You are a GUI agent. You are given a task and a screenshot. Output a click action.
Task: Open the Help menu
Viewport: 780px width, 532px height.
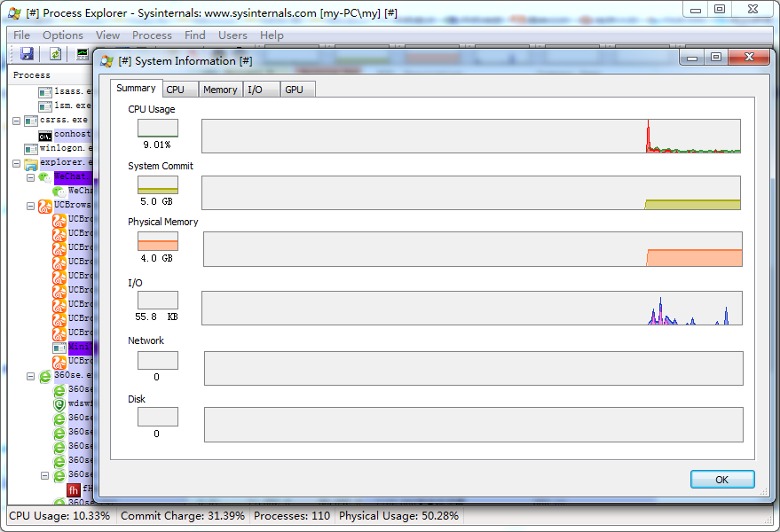(272, 35)
